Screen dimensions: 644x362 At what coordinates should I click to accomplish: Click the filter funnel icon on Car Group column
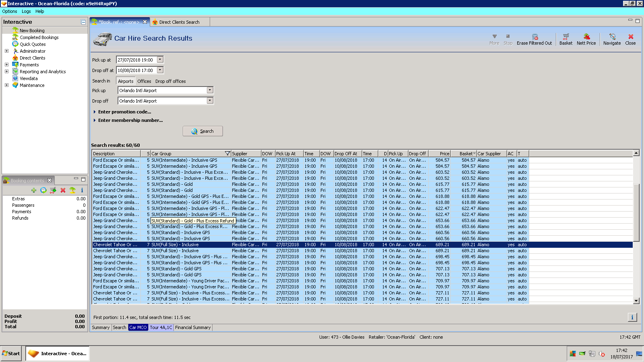(227, 154)
